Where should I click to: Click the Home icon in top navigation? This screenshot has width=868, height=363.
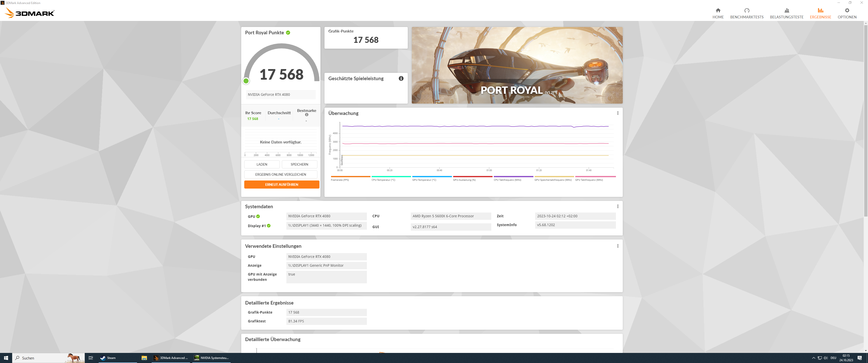tap(718, 10)
